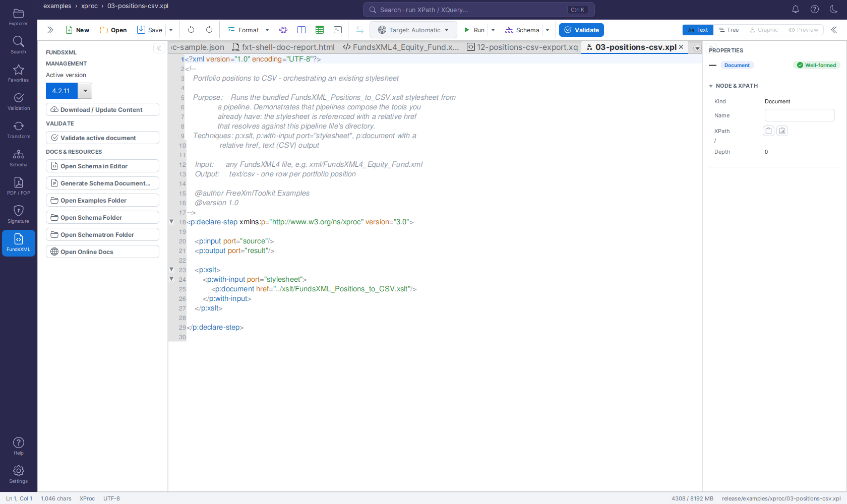Toggle dark mode with the moon icon
This screenshot has width=847, height=504.
pyautogui.click(x=834, y=9)
